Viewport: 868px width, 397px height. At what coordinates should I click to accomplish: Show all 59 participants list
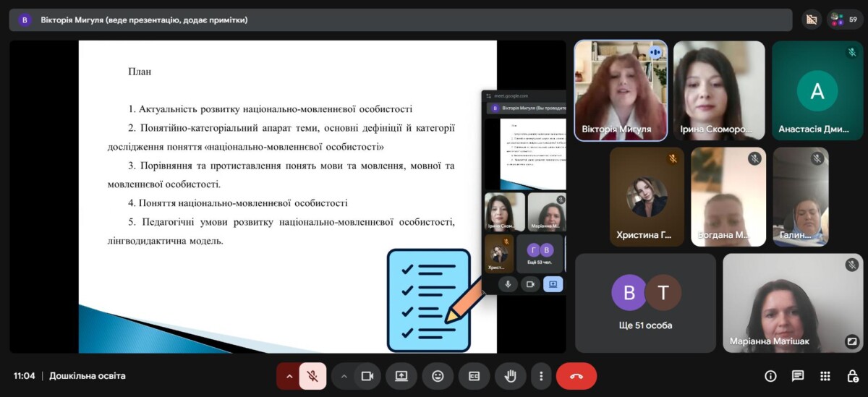tap(844, 20)
